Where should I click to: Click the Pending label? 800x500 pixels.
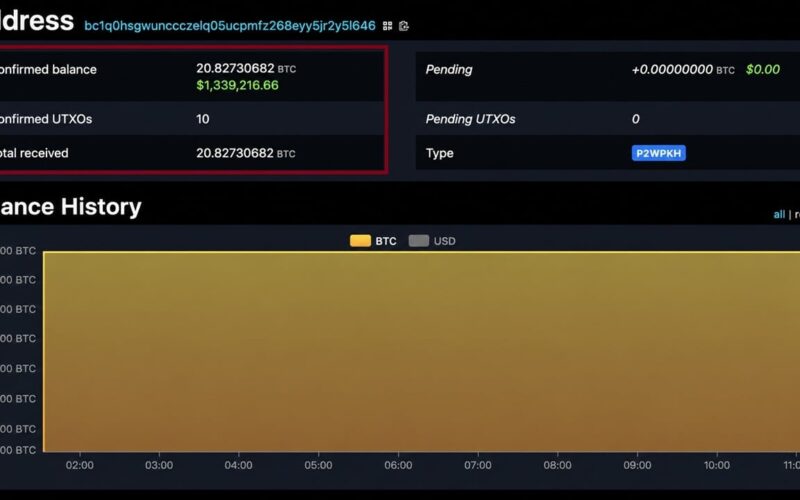[x=449, y=69]
